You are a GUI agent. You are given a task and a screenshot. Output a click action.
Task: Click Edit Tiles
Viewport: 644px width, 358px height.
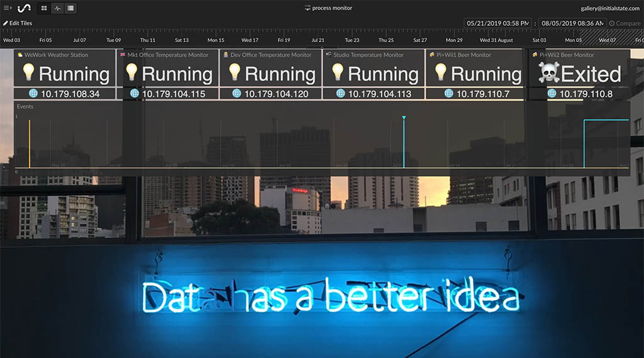tap(18, 23)
